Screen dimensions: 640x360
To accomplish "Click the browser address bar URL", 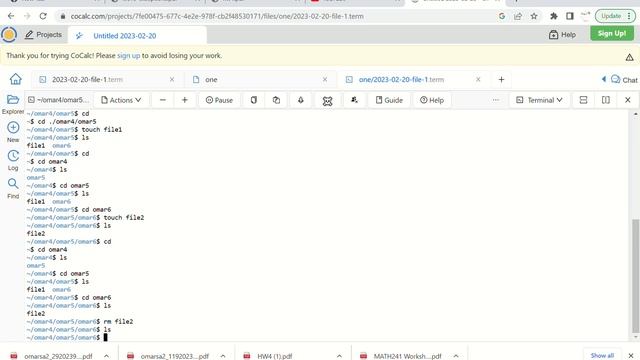I will (217, 16).
